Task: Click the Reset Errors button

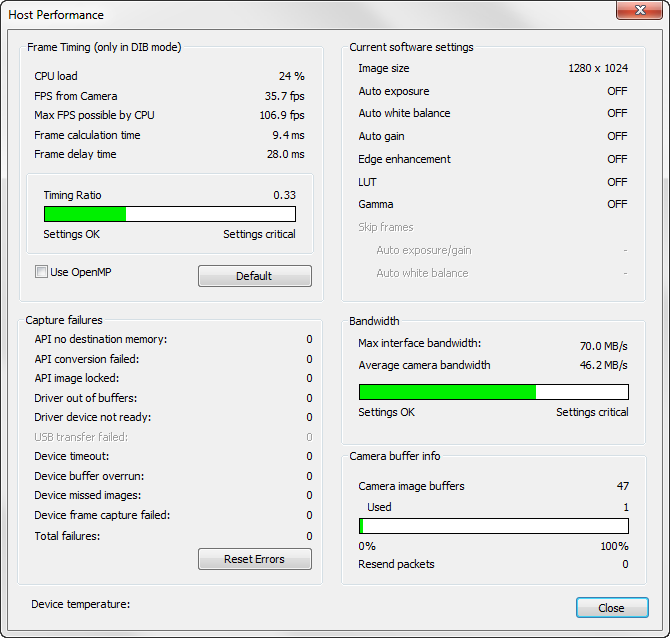Action: point(255,559)
